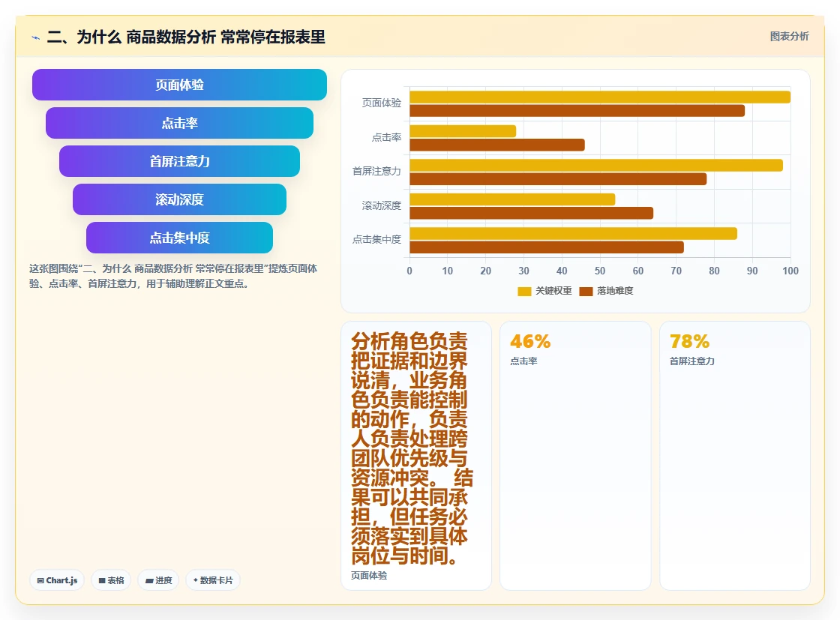Toggle the 关键权重 legend swatch
The image size is (840, 620).
click(x=524, y=292)
